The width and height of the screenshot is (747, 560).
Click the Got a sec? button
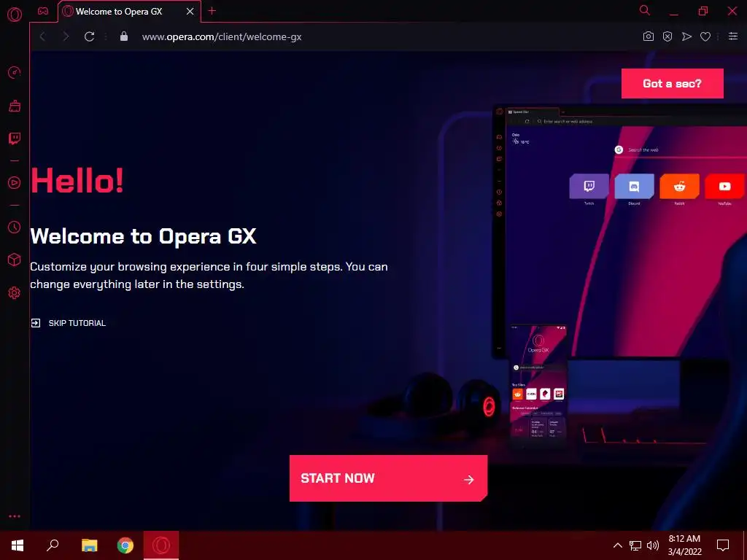click(672, 83)
